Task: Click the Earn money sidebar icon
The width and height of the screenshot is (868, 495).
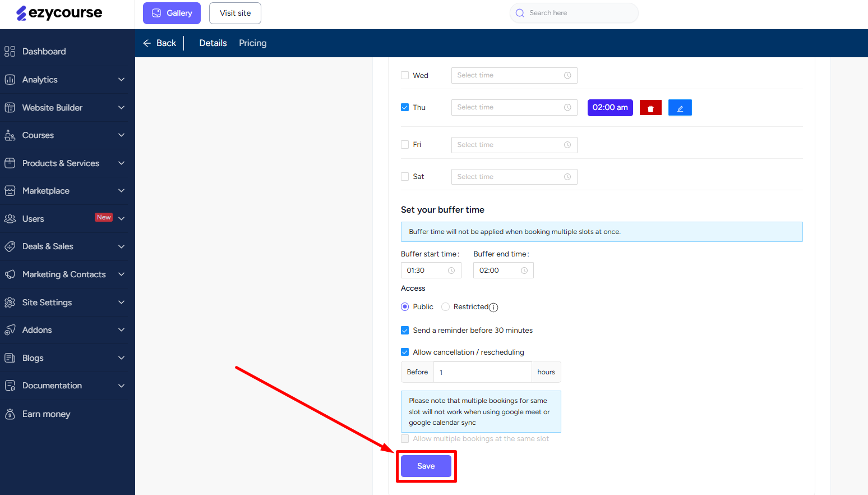Action: click(10, 414)
